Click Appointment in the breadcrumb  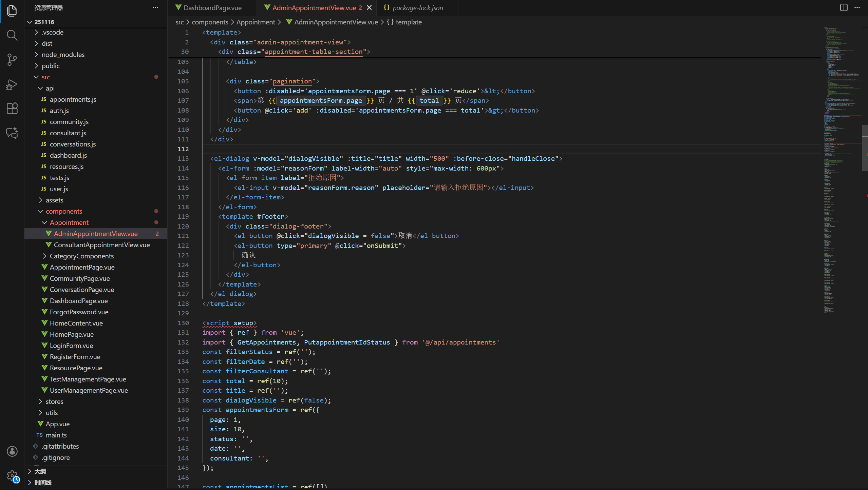coord(255,22)
